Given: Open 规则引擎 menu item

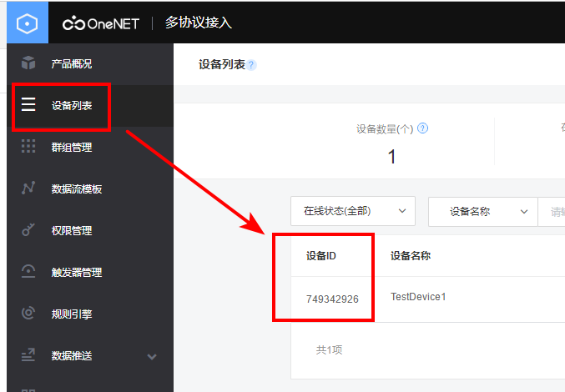Looking at the screenshot, I should (90, 314).
